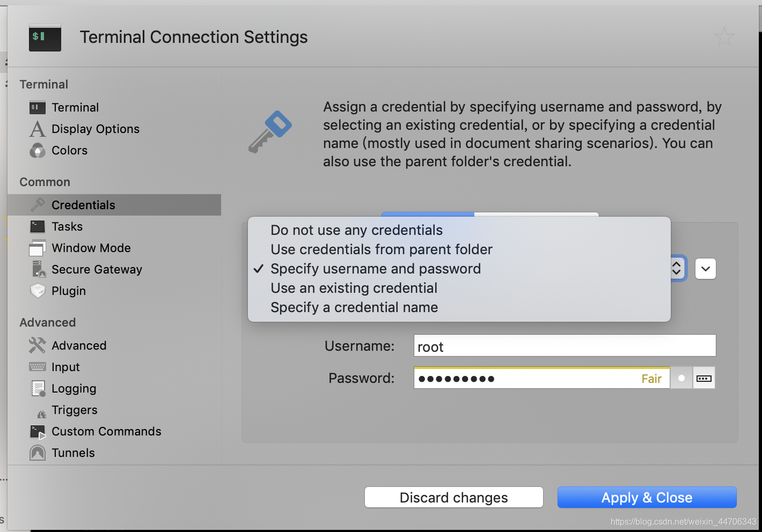
Task: Open Window Mode settings page
Action: click(x=114, y=248)
